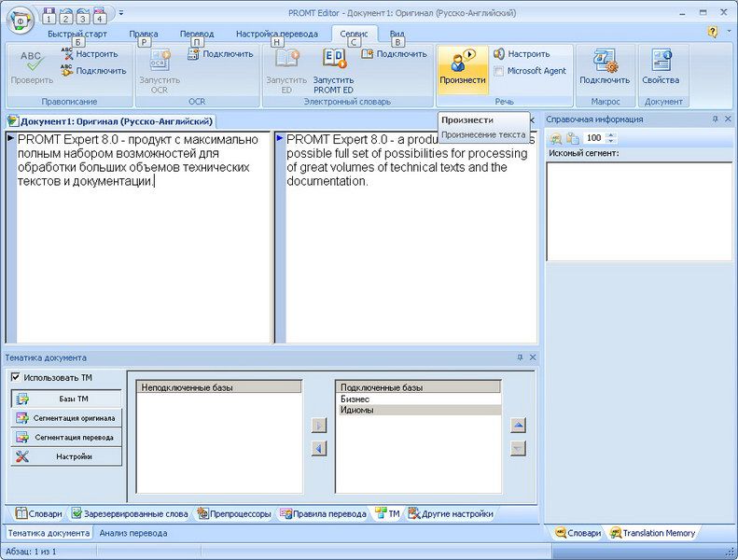Switch to the Перевод ribbon tab
Image resolution: width=738 pixels, height=560 pixels.
196,34
